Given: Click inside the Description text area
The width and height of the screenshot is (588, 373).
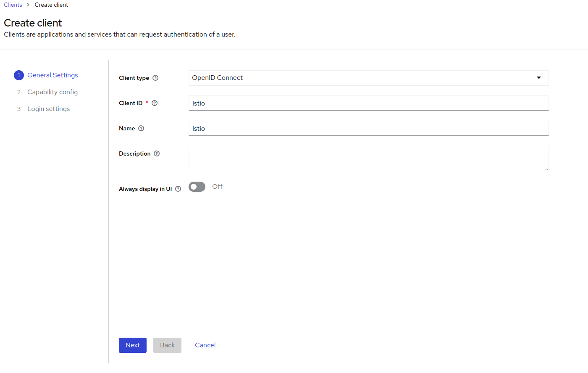Looking at the screenshot, I should coord(369,159).
